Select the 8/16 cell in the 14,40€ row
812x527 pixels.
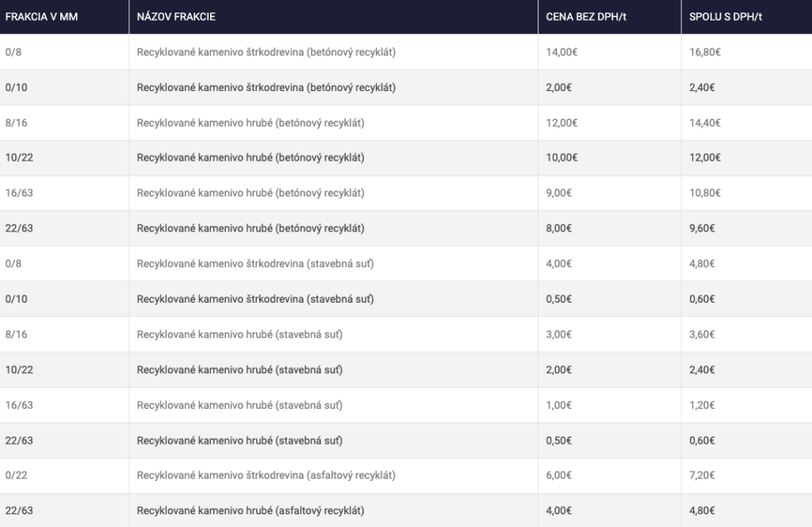click(64, 123)
